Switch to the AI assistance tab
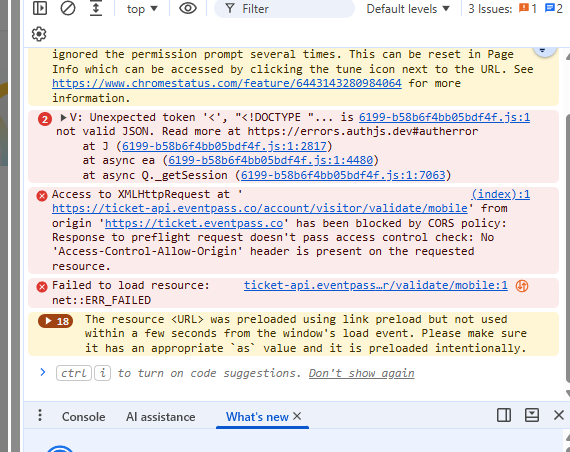Screen dimensions: 570x452 (x=161, y=416)
